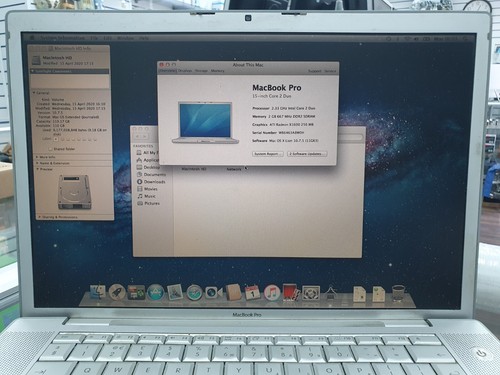Open the calendar icon in Dock
500x375 pixels.
pos(253,293)
